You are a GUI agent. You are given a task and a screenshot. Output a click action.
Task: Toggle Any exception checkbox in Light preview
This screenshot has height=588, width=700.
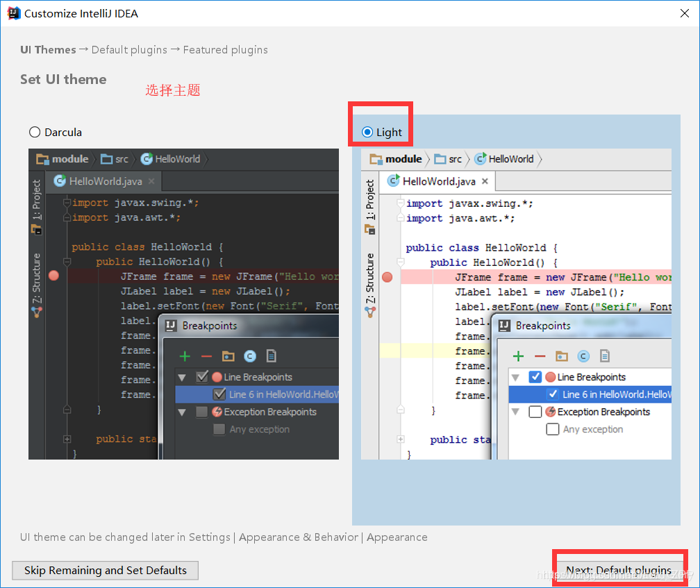pyautogui.click(x=553, y=429)
